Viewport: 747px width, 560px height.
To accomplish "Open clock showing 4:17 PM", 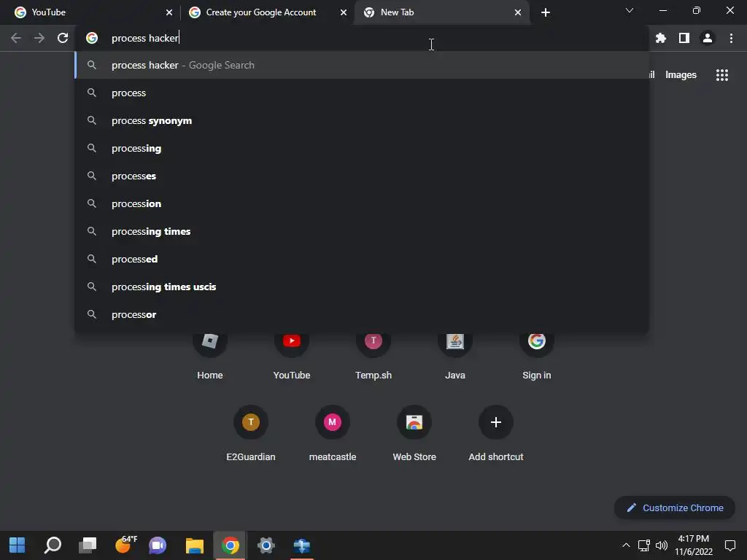I will [694, 545].
